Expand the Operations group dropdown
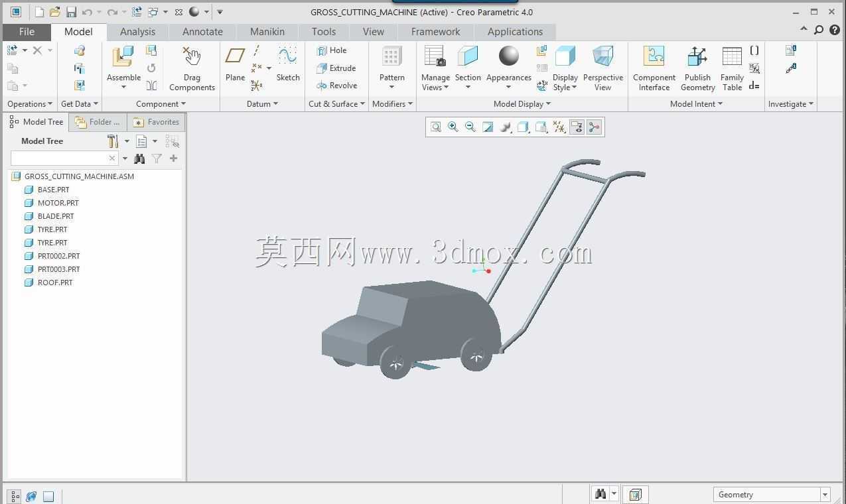846x504 pixels. coord(29,104)
